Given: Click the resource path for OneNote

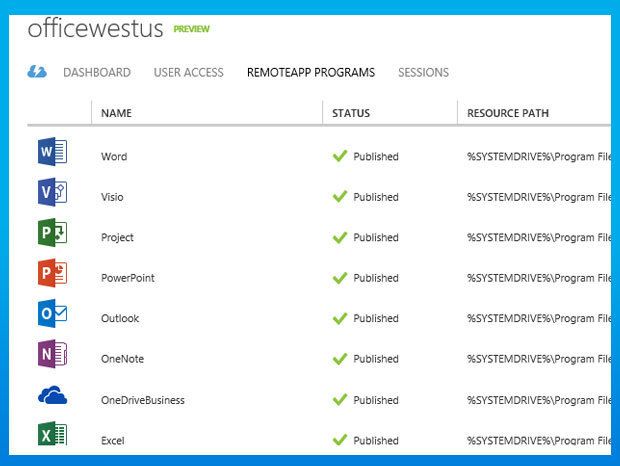Looking at the screenshot, I should pyautogui.click(x=539, y=359).
